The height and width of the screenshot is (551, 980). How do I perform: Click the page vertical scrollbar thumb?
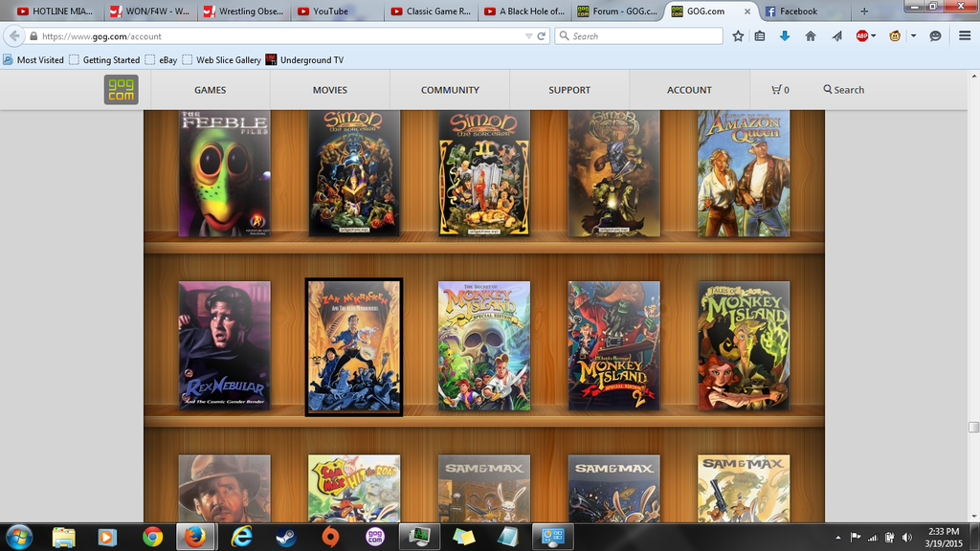(973, 428)
